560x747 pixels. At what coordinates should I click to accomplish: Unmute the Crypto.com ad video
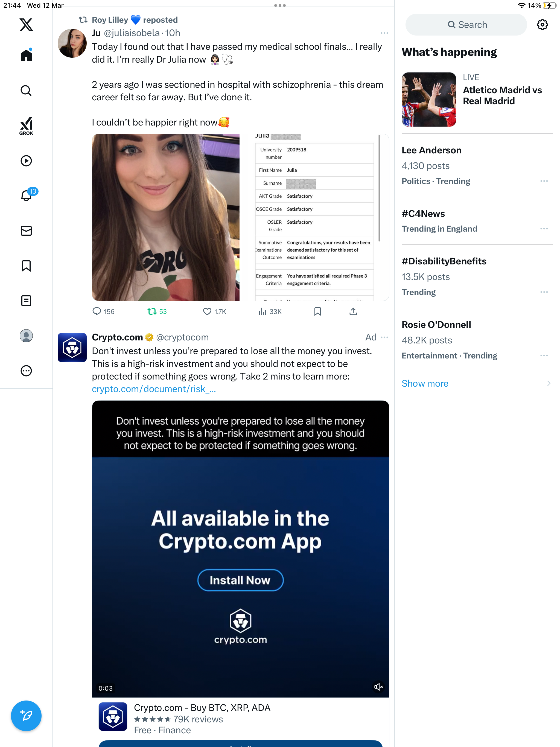pyautogui.click(x=378, y=687)
